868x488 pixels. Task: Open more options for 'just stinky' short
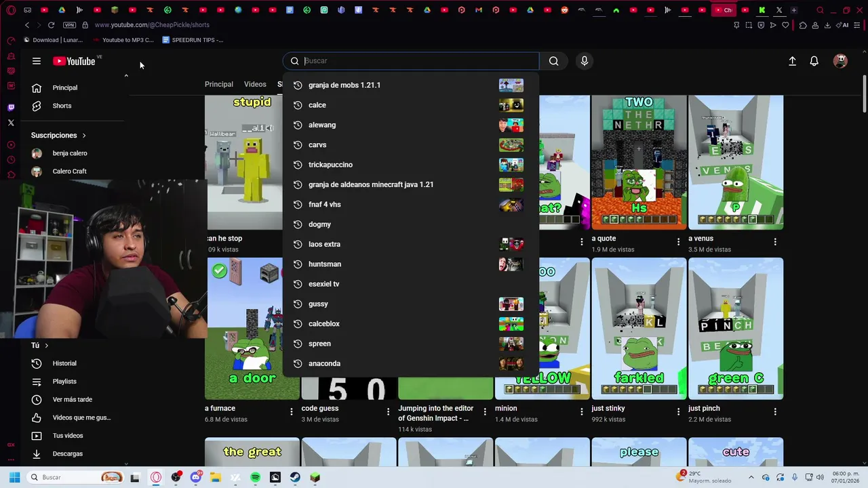(x=678, y=411)
